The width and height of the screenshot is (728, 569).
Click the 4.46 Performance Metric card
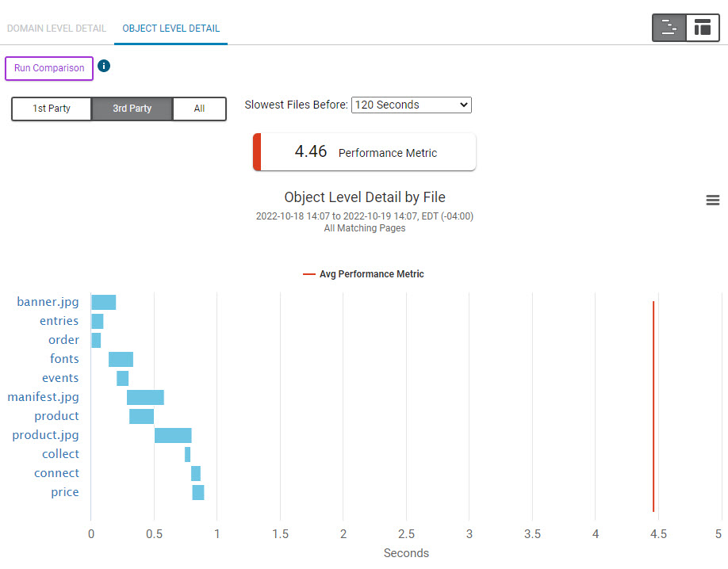[x=364, y=151]
